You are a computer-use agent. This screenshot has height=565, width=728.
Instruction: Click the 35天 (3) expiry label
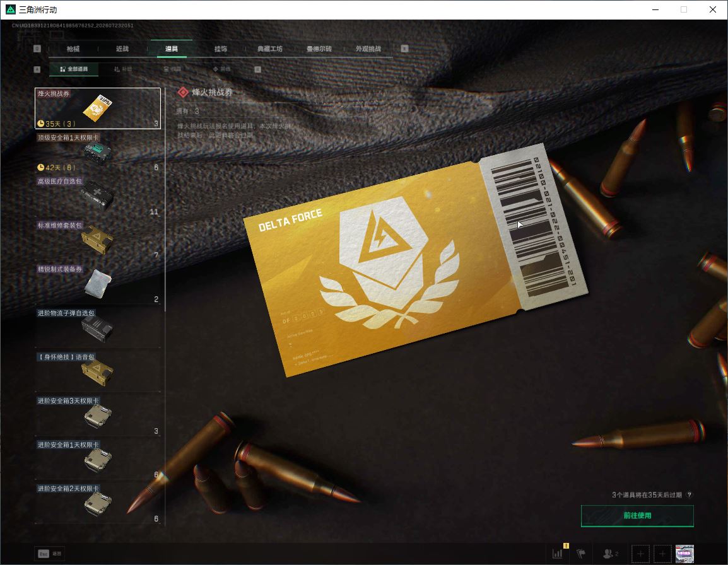click(x=61, y=124)
